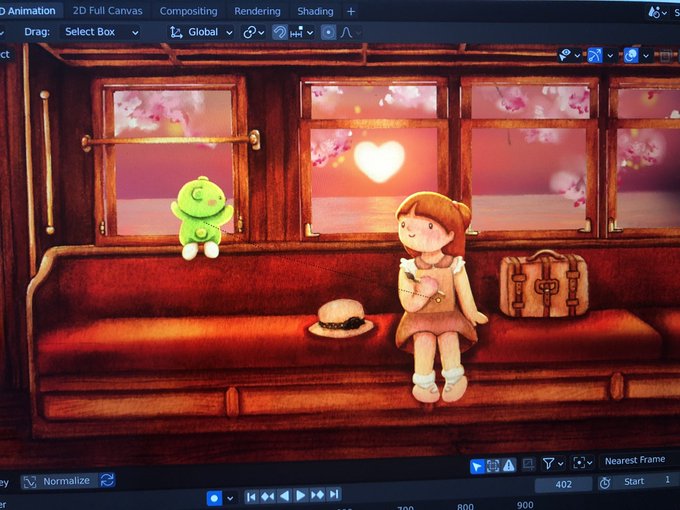This screenshot has width=680, height=510.
Task: Click the green bear character in viewport
Action: [202, 217]
